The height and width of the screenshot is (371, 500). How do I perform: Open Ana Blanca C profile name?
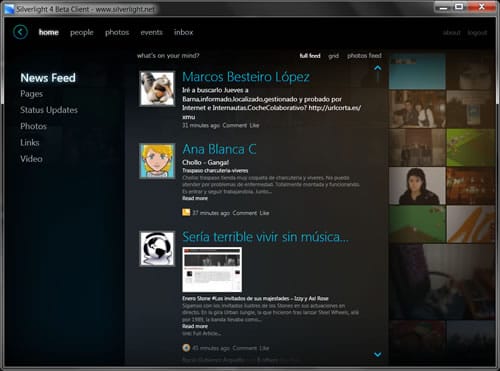(219, 149)
